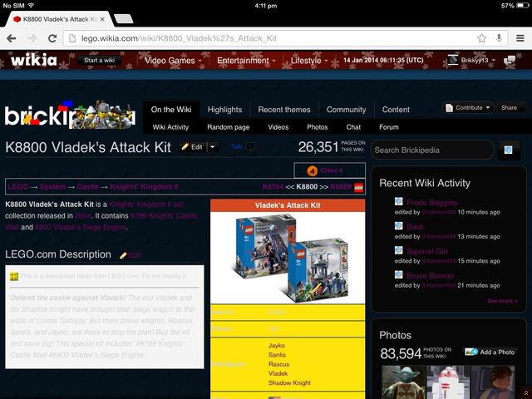This screenshot has width=532, height=399.
Task: Expand the Contribute dropdown
Action: [x=468, y=107]
